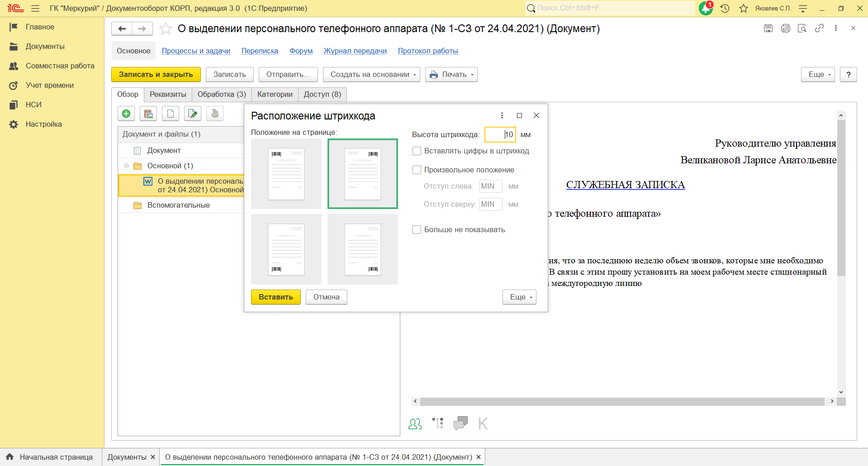This screenshot has height=466, width=868.
Task: Open Документы section in sidebar
Action: 45,46
